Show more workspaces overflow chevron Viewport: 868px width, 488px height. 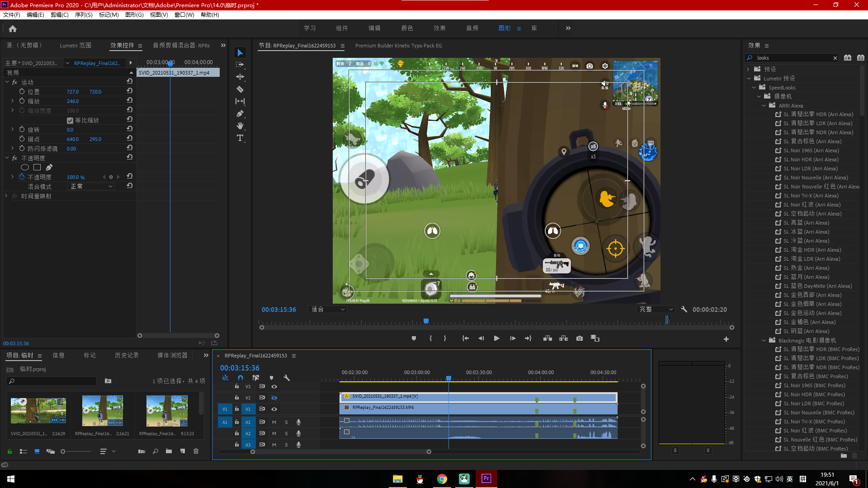click(x=568, y=28)
